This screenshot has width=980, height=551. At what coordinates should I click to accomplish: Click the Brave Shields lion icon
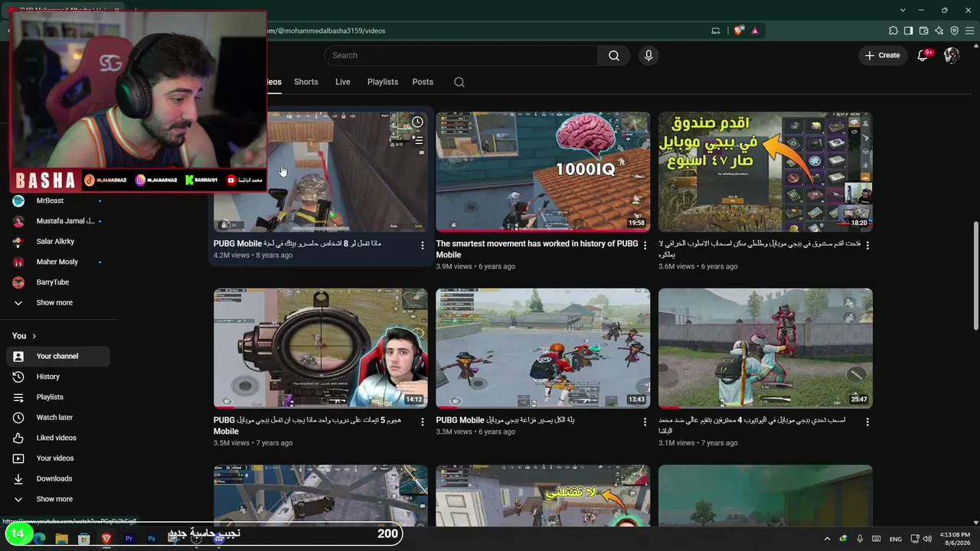pyautogui.click(x=739, y=31)
